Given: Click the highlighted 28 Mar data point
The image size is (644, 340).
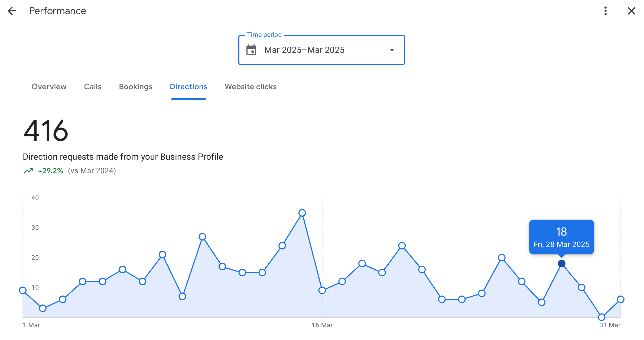Looking at the screenshot, I should pos(561,264).
